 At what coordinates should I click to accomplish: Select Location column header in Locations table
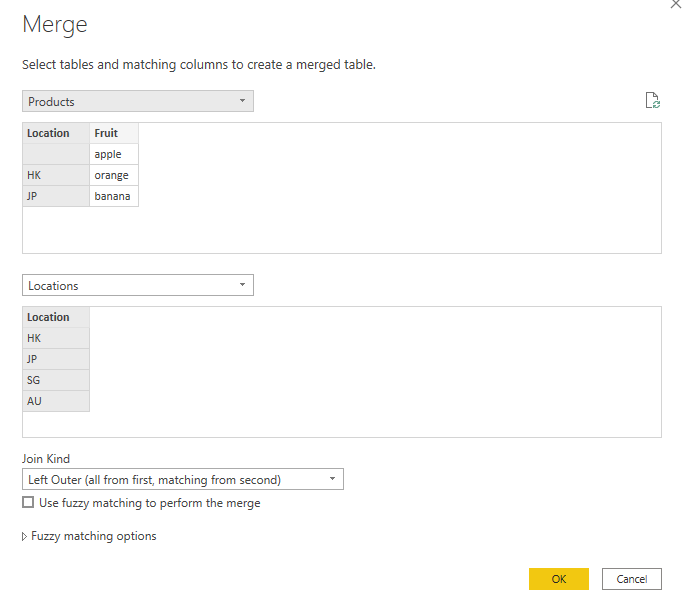[x=56, y=317]
